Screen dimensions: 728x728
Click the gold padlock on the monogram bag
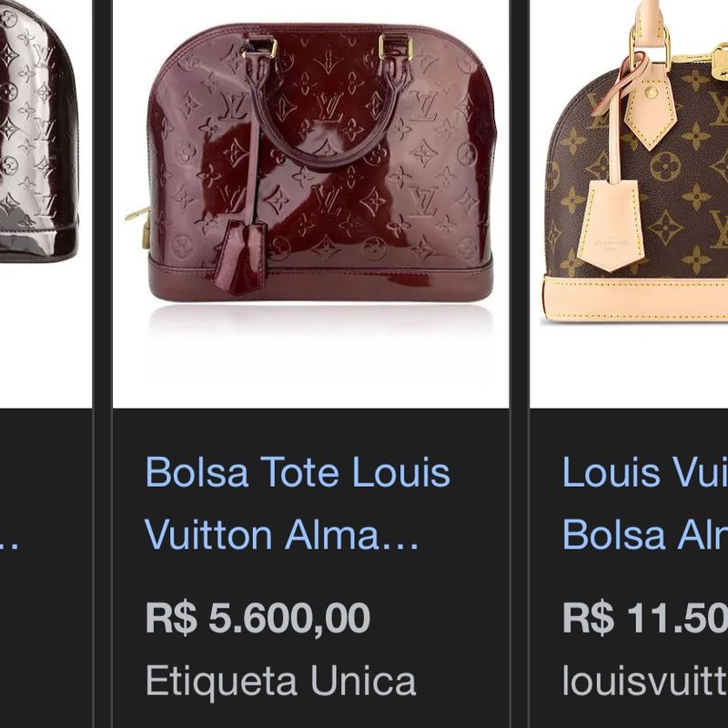click(x=721, y=61)
